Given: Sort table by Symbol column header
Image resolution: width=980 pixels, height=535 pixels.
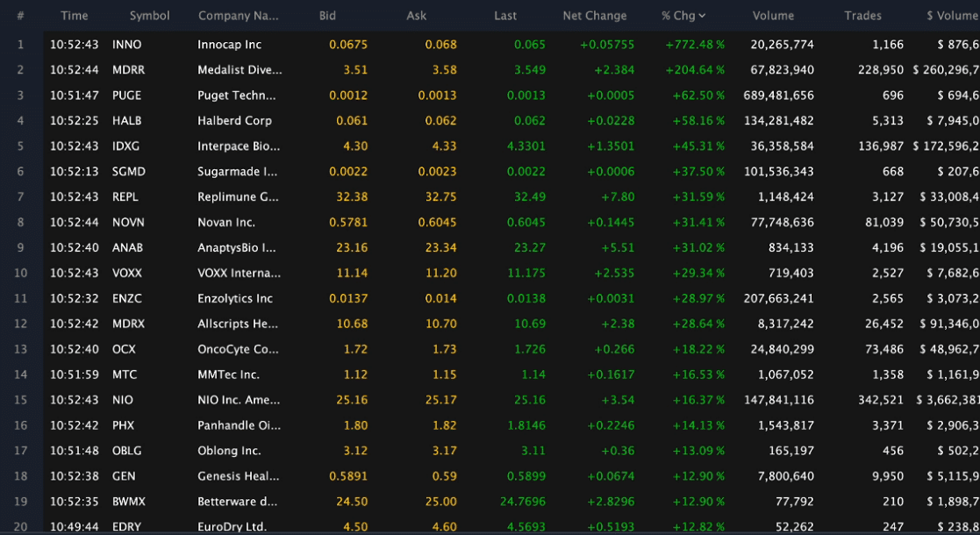Looking at the screenshot, I should pos(149,16).
